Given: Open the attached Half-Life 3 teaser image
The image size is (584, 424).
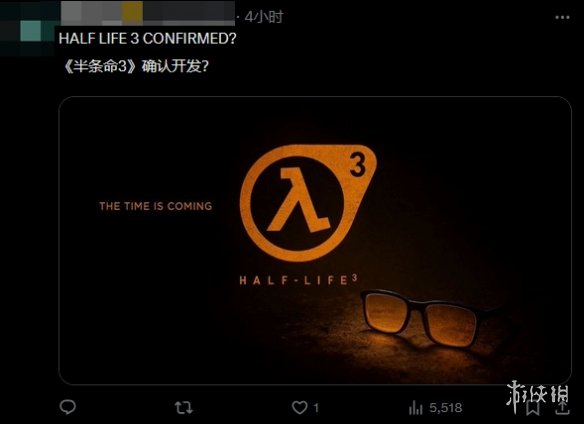Looking at the screenshot, I should point(315,240).
